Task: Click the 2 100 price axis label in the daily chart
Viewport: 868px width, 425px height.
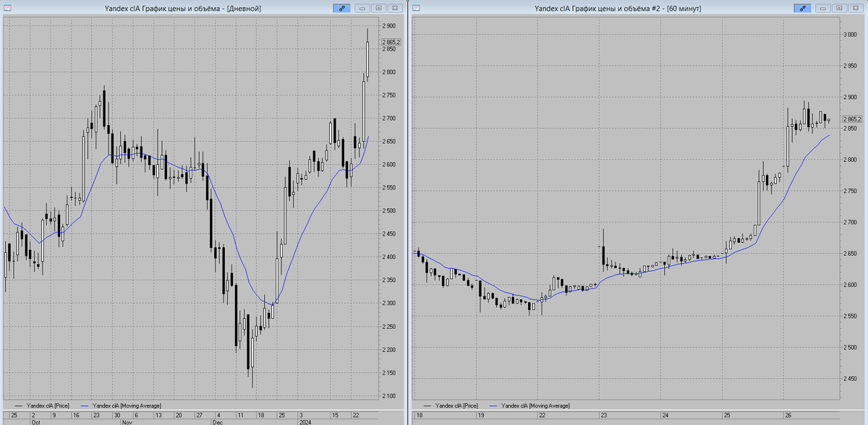Action: pos(389,396)
